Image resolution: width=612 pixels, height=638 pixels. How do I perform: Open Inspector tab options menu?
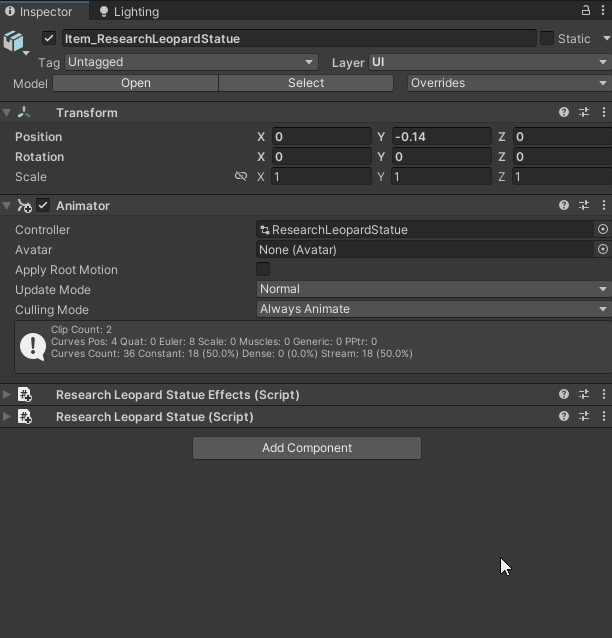[x=603, y=11]
